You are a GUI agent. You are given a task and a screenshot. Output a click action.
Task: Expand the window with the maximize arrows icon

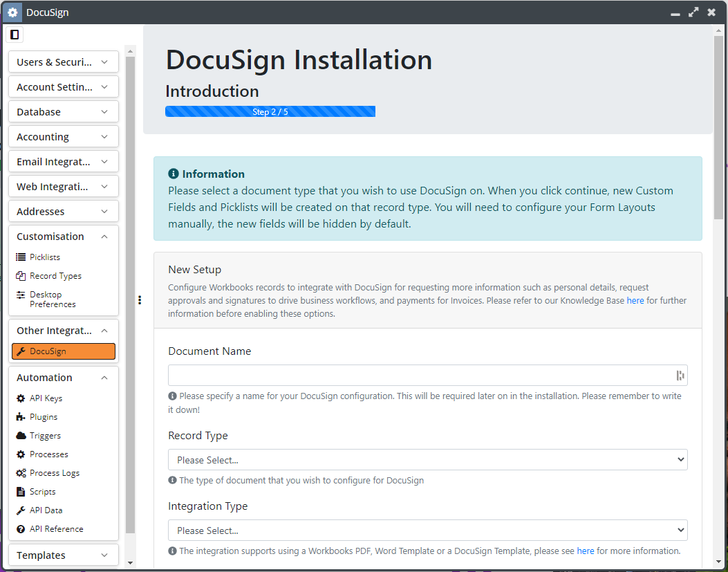(693, 12)
